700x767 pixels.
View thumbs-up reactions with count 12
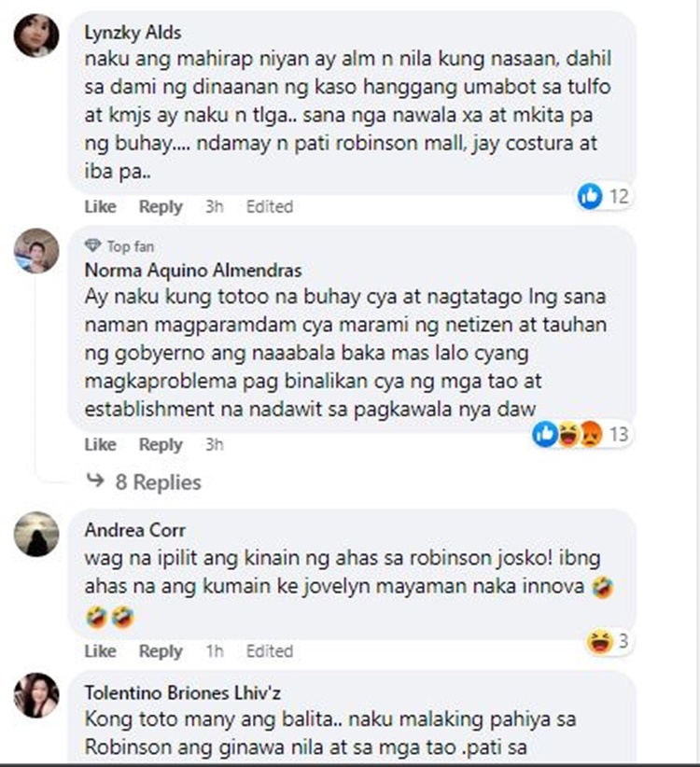point(603,196)
